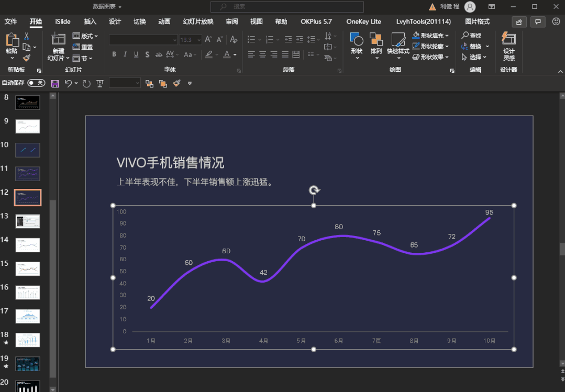565x392 pixels.
Task: Click the save icon in quick access toolbar
Action: click(x=54, y=83)
